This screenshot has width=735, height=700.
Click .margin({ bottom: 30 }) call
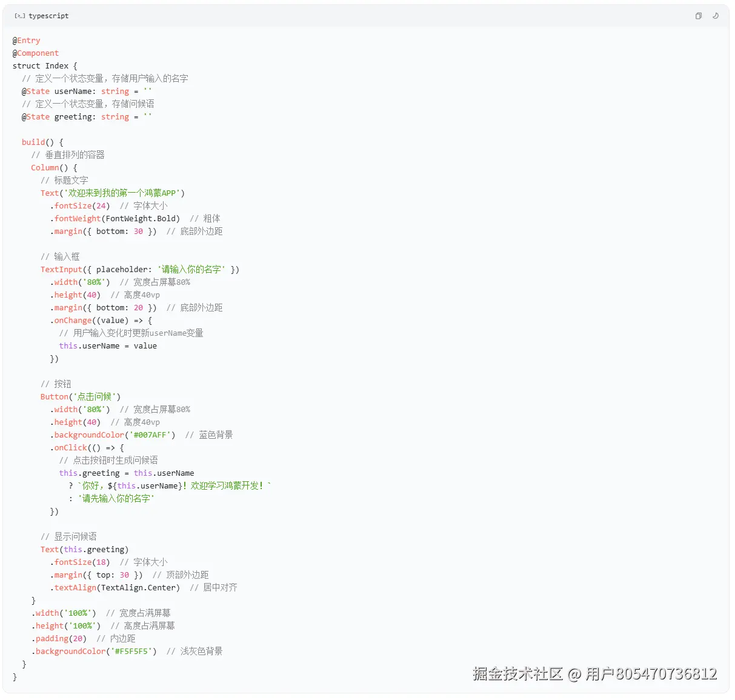pos(104,232)
